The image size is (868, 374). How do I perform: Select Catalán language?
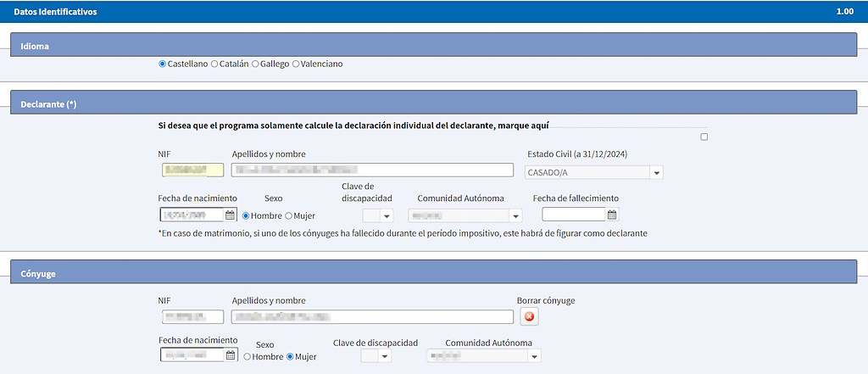point(214,64)
